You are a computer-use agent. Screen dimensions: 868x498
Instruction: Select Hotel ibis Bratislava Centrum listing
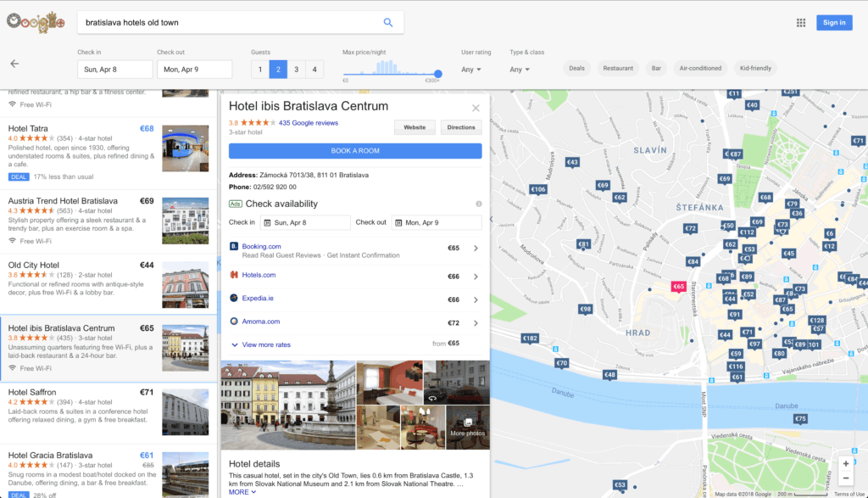click(108, 348)
